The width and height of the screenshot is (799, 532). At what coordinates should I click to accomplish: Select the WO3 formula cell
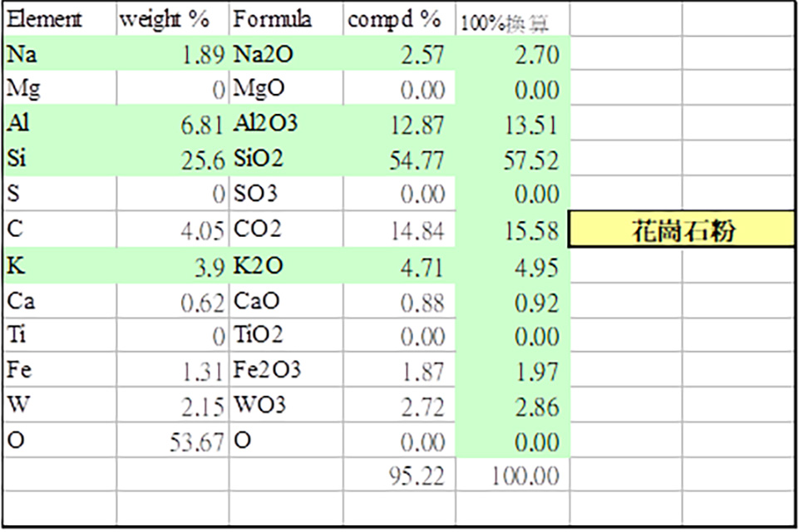(x=286, y=405)
